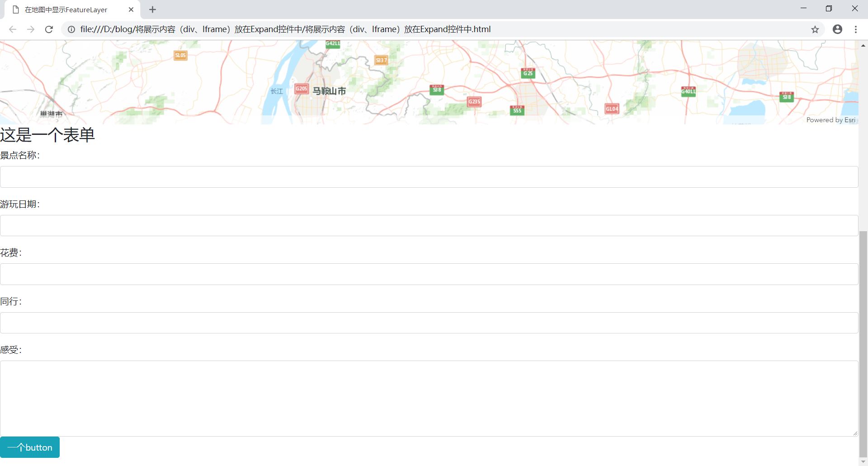Click the browser back arrow
This screenshot has height=466, width=868.
click(13, 29)
